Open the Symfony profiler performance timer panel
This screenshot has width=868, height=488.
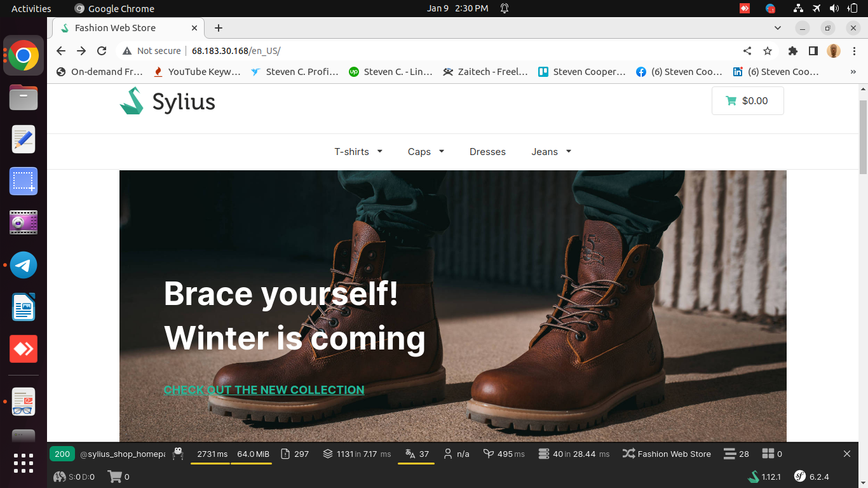tap(210, 454)
